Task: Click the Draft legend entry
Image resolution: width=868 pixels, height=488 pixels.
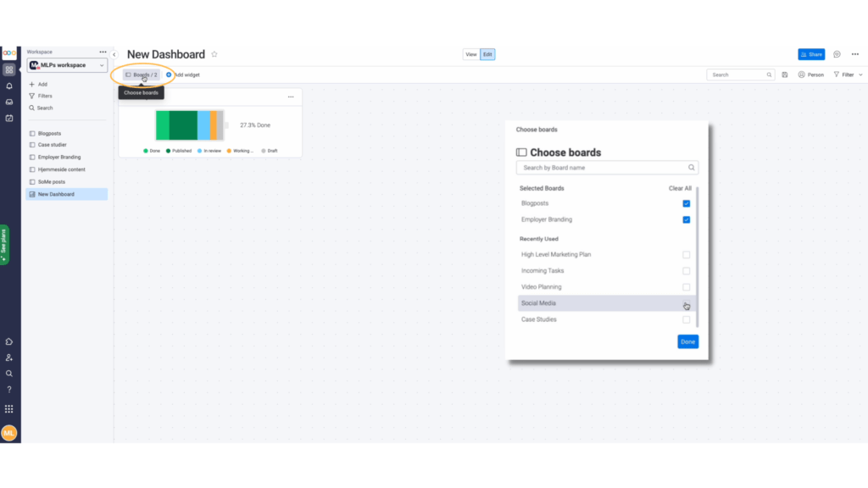Action: (x=269, y=151)
